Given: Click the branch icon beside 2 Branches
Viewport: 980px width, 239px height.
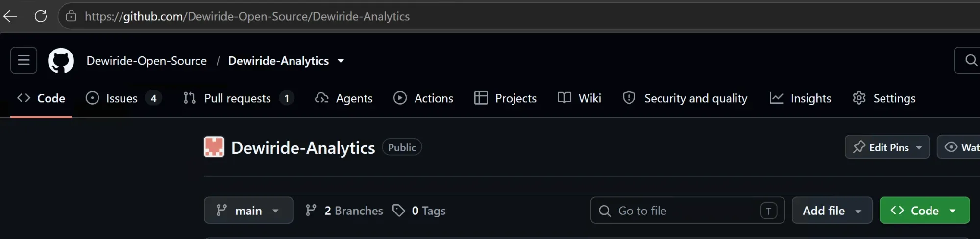Looking at the screenshot, I should tap(311, 211).
